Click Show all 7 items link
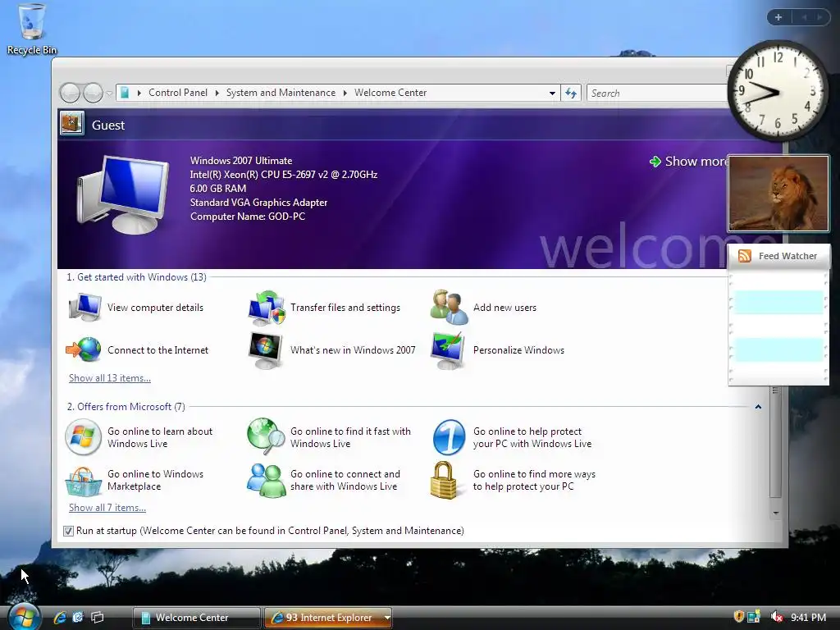840x630 pixels. coord(107,507)
